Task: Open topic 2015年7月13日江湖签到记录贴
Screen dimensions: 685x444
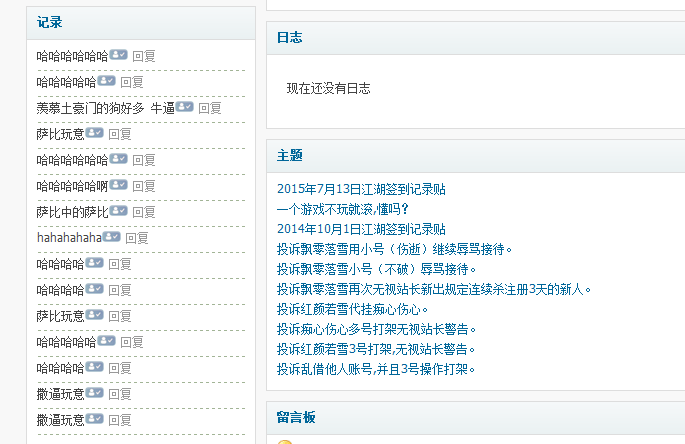Action: [361, 189]
